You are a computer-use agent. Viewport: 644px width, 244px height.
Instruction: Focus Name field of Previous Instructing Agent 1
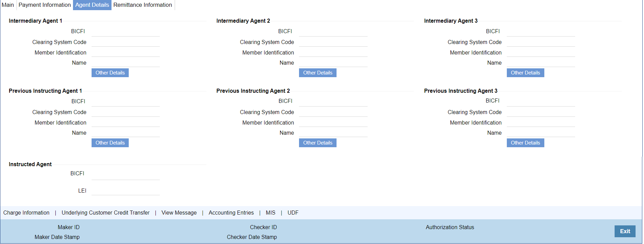coord(126,133)
